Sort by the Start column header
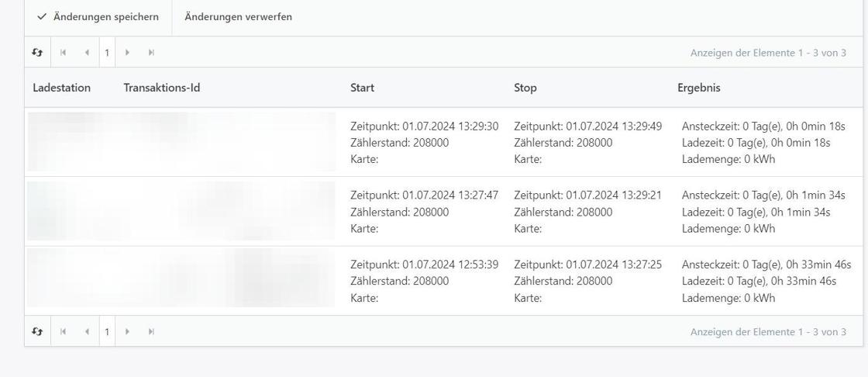The image size is (868, 377). pos(362,88)
